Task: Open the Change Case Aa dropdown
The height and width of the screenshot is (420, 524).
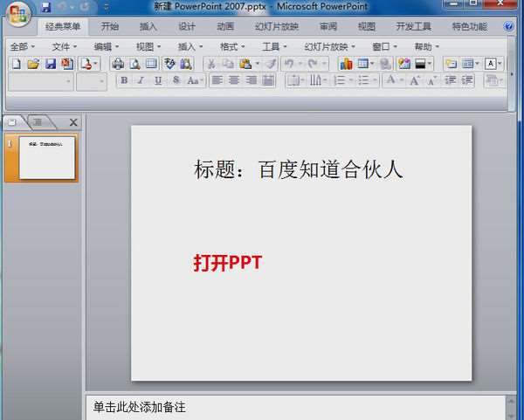Action: pos(195,80)
